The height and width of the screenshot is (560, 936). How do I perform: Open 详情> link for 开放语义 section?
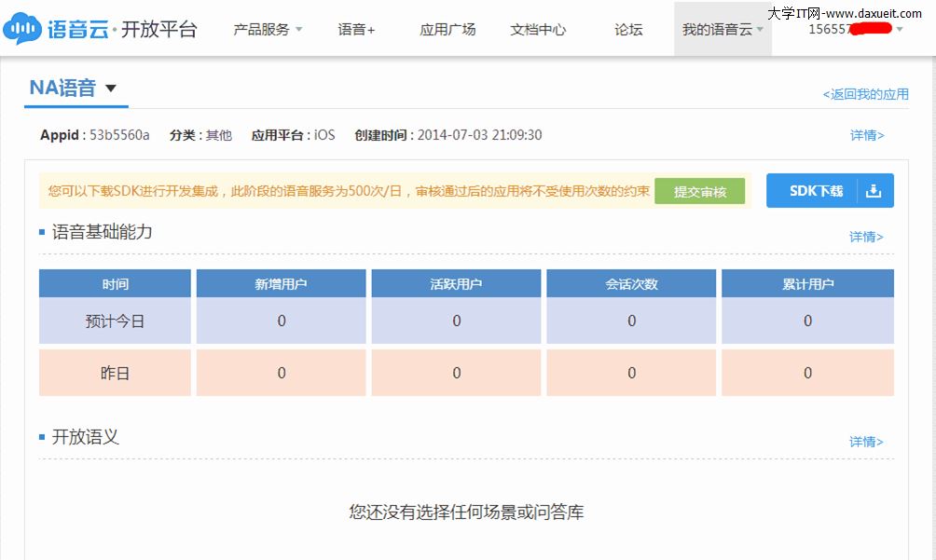[x=866, y=442]
